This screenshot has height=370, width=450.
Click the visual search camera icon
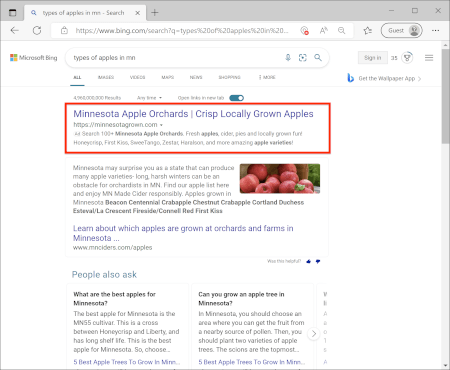click(303, 58)
